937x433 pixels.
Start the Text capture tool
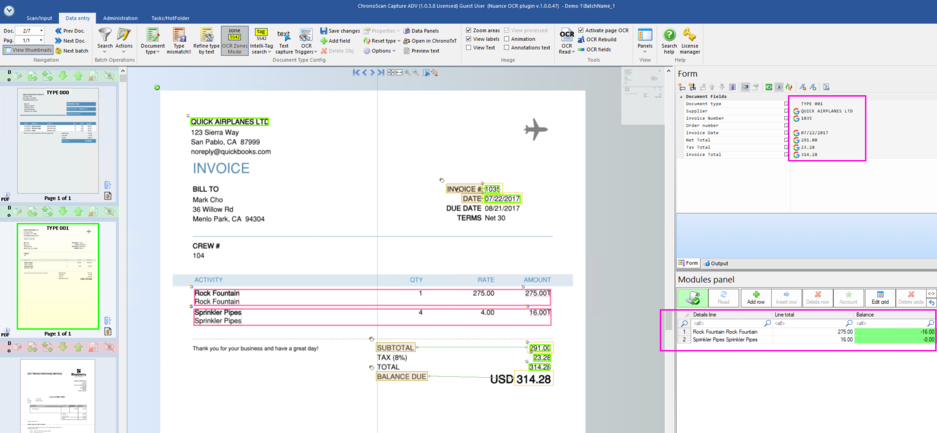tap(283, 40)
